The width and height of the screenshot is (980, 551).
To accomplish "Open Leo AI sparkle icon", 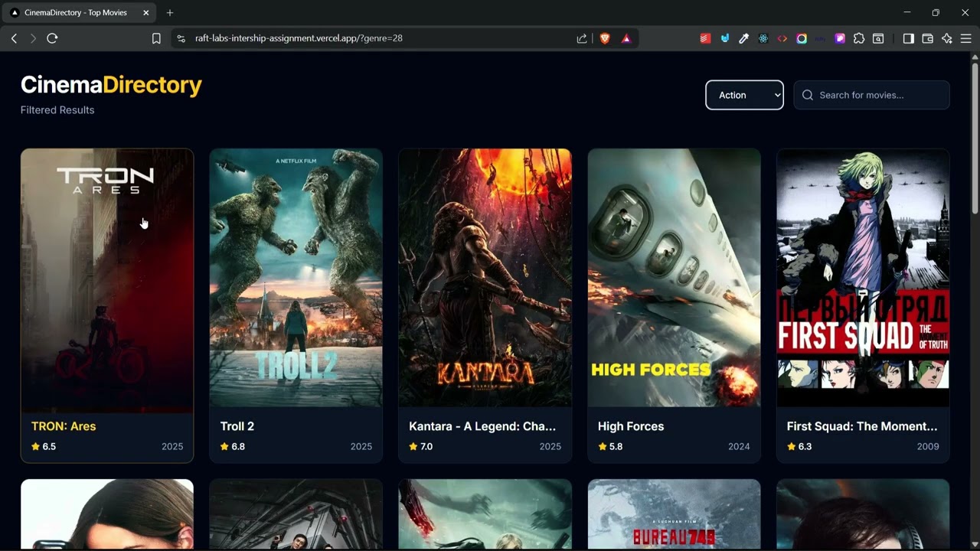I will click(947, 38).
